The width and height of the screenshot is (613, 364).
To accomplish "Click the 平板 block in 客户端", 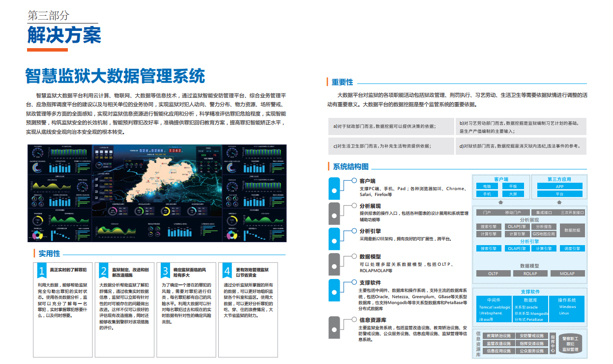I will 513,187.
